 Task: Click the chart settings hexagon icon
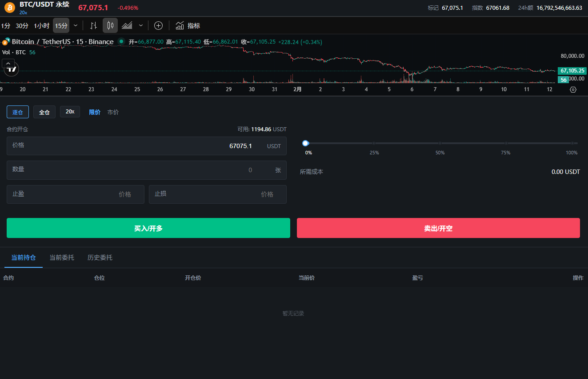(573, 89)
